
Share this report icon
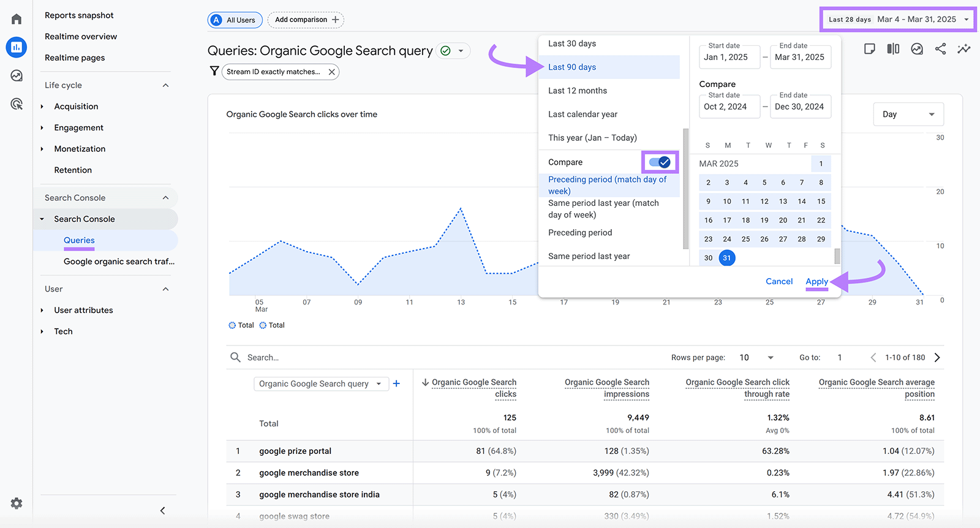[x=941, y=49]
